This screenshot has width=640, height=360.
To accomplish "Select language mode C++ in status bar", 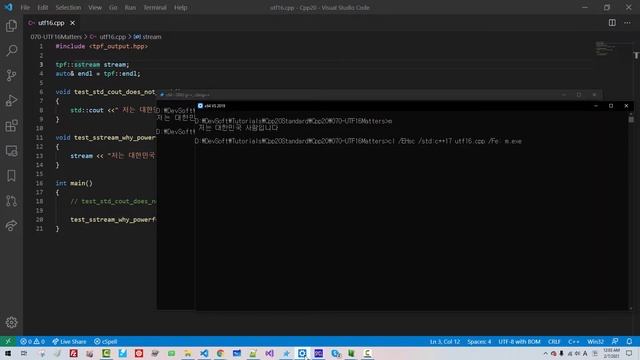I will coord(573,341).
